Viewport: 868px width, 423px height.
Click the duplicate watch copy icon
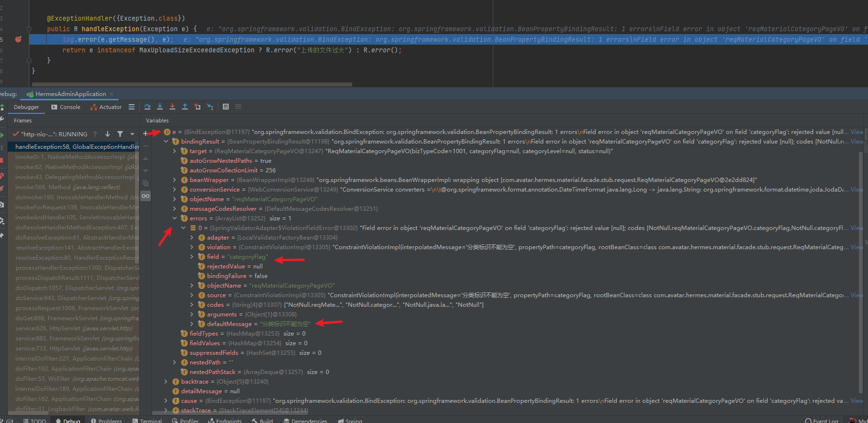tap(146, 183)
